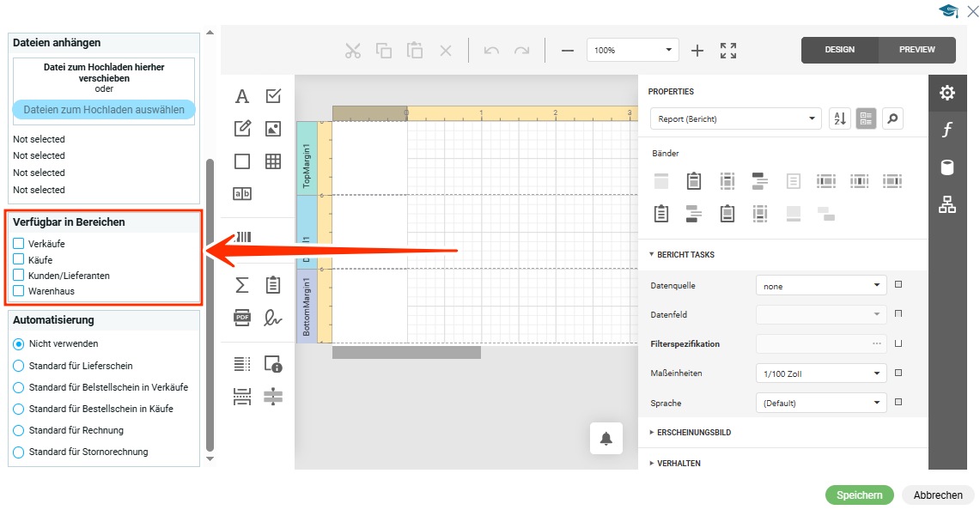Open the Expressions panel icon

point(947,130)
